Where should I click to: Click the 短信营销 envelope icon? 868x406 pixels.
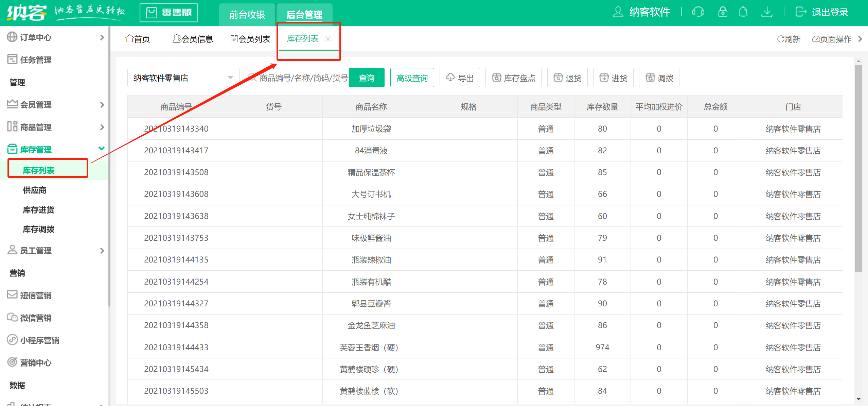[x=12, y=295]
